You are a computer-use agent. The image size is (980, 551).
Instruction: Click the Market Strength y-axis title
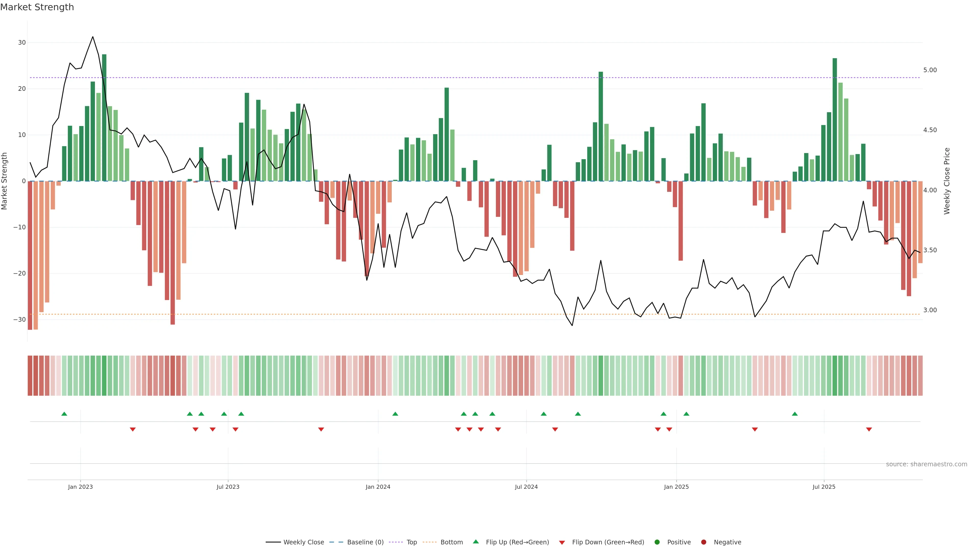(x=4, y=181)
